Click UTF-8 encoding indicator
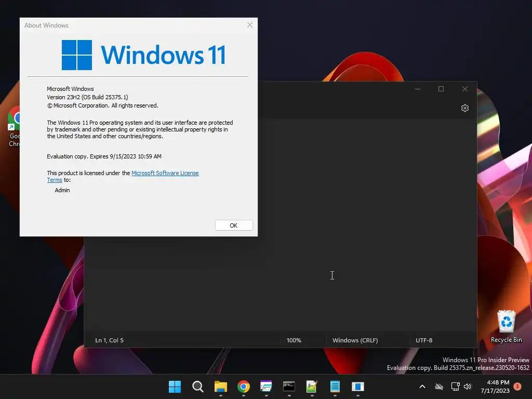532x399 pixels. click(x=424, y=340)
